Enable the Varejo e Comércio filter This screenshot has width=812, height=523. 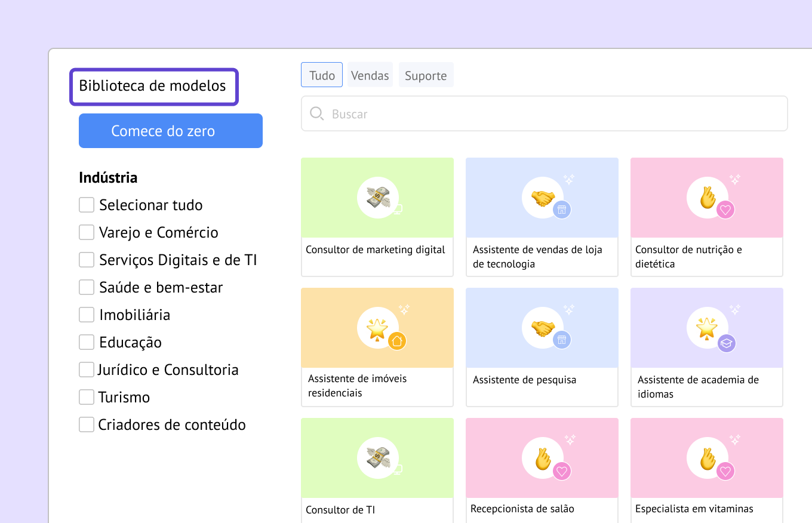[87, 232]
